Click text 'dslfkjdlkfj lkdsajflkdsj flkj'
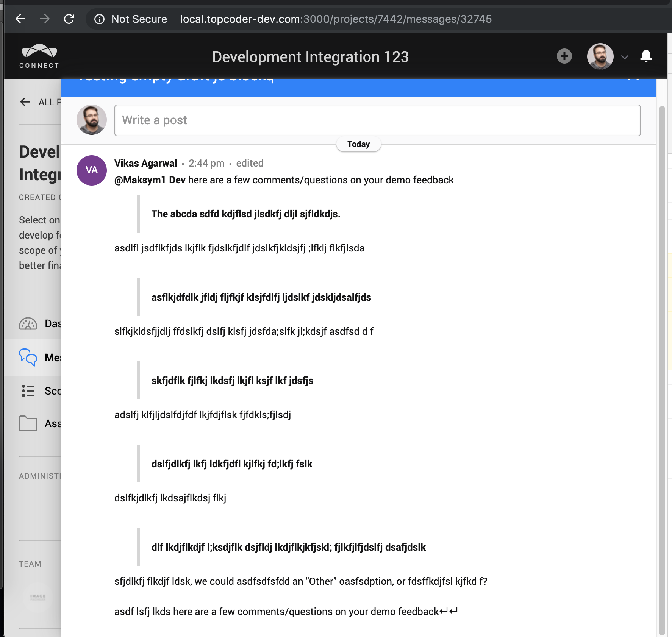672x637 pixels. 170,498
